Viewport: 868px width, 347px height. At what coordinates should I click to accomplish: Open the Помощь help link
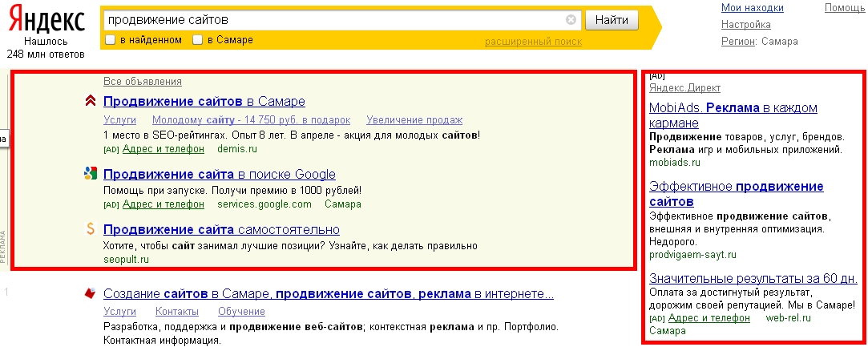click(x=844, y=8)
